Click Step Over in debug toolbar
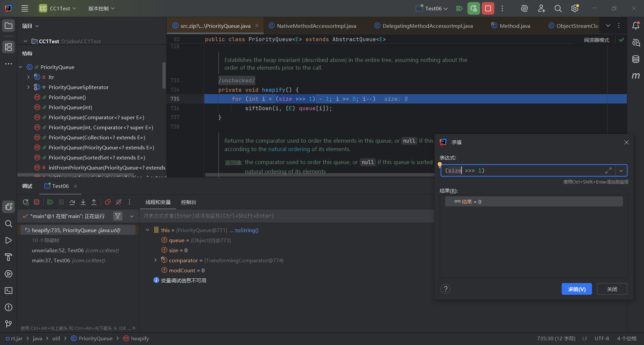Viewport: 644px width, 345px height. point(72,202)
